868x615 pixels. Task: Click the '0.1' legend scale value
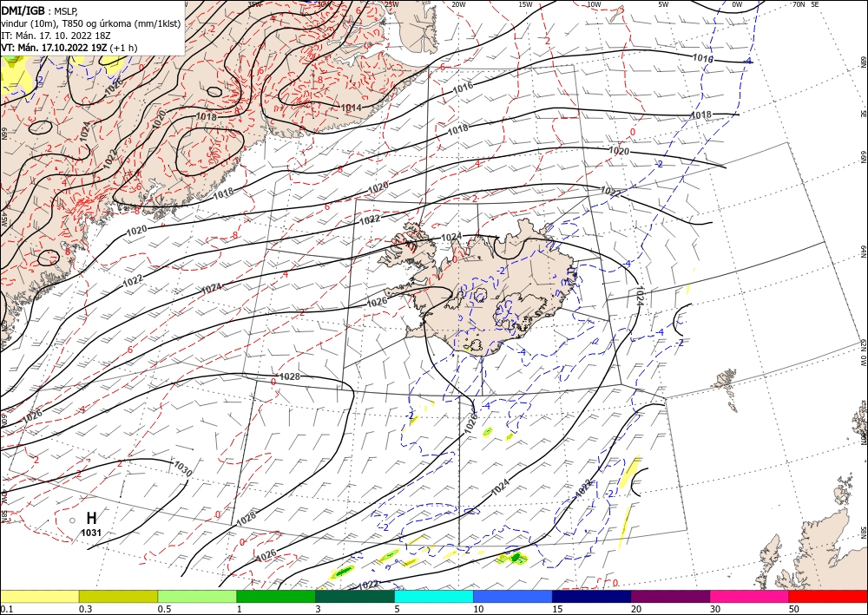5,609
